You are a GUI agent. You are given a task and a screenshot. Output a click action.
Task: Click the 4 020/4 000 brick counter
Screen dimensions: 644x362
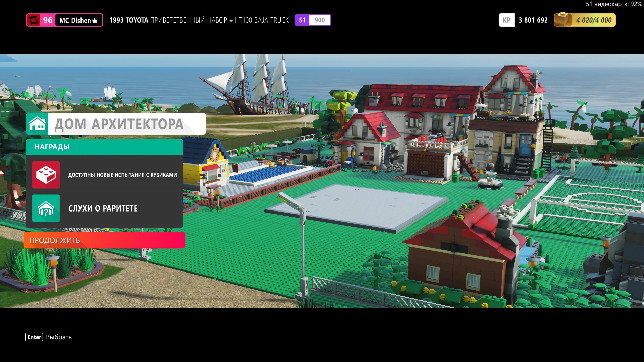594,20
